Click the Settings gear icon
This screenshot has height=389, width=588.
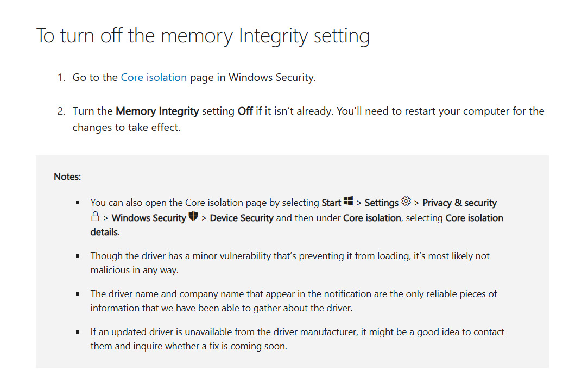(x=406, y=202)
